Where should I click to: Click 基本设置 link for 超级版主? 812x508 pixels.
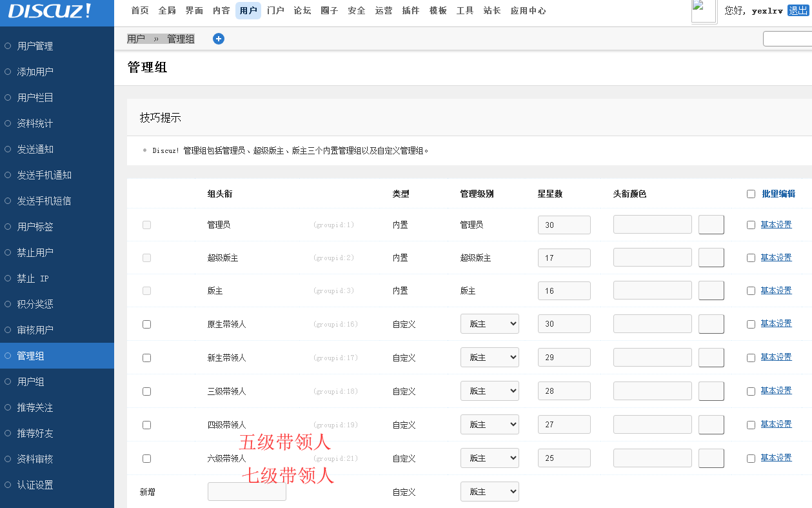[776, 258]
